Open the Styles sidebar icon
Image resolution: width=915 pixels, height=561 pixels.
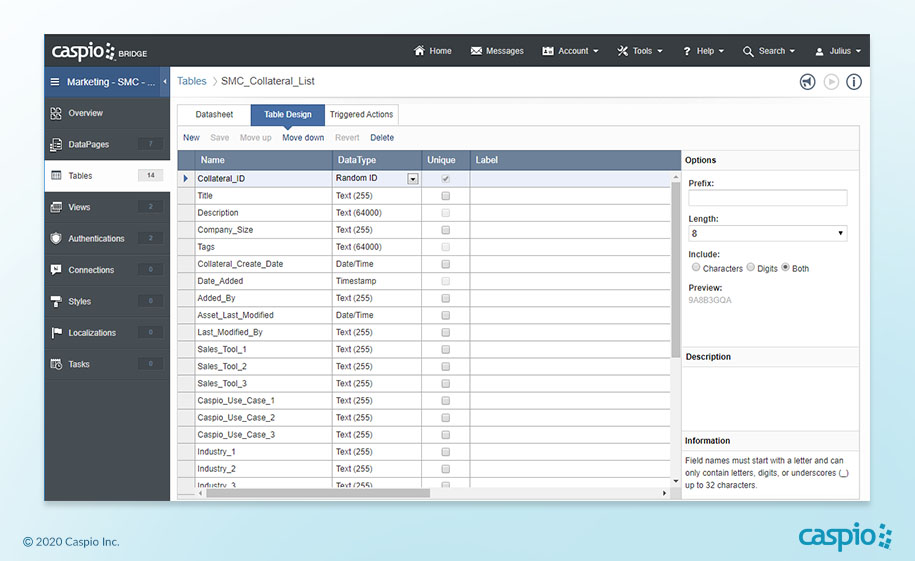tap(56, 301)
